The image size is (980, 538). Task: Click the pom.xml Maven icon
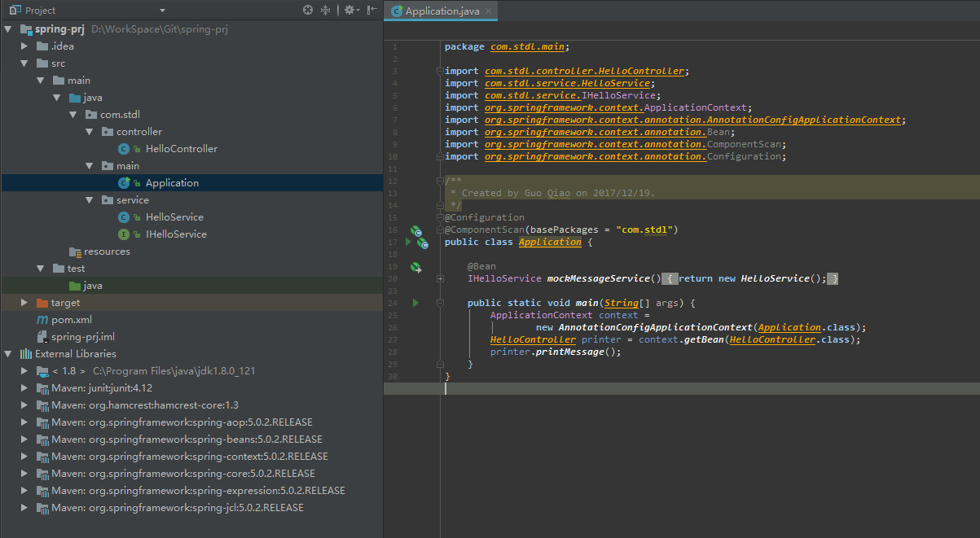[x=42, y=320]
